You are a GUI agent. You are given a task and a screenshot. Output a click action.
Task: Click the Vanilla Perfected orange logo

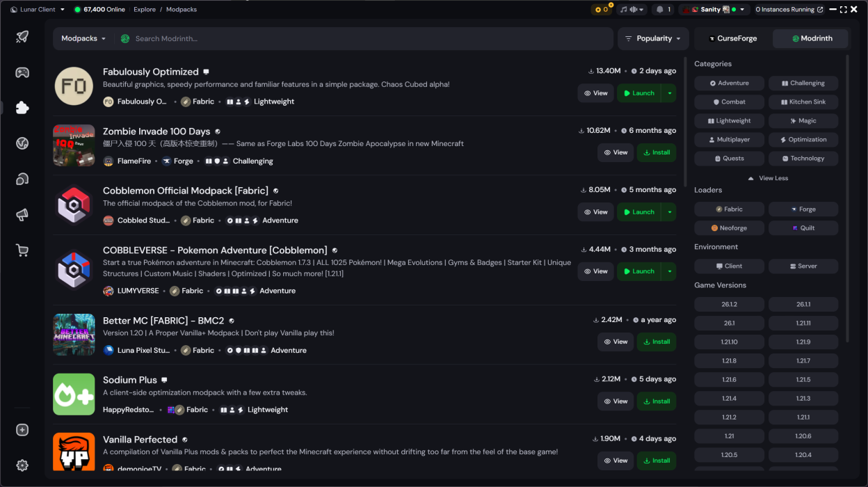[x=74, y=452]
